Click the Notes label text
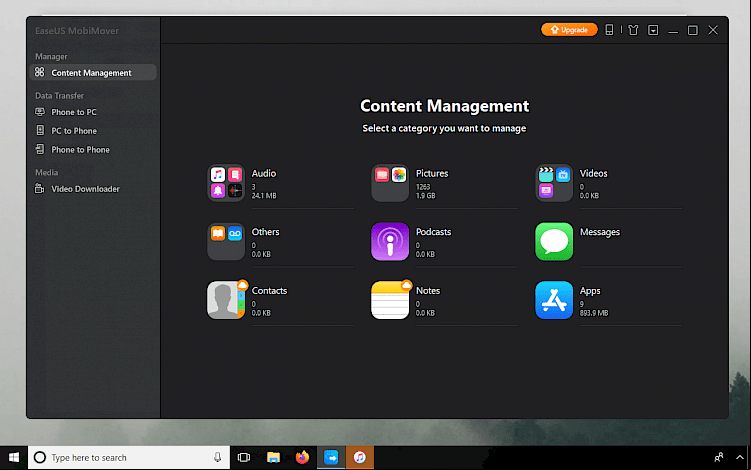The width and height of the screenshot is (751, 470). point(428,291)
